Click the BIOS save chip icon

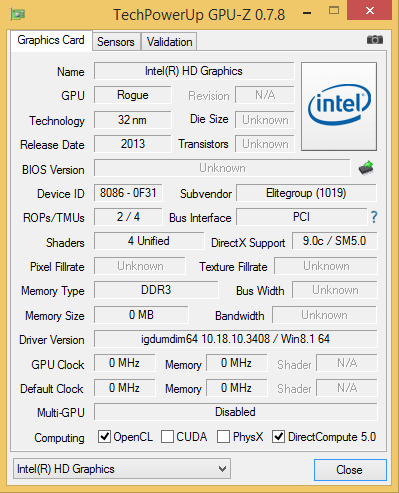[x=366, y=168]
